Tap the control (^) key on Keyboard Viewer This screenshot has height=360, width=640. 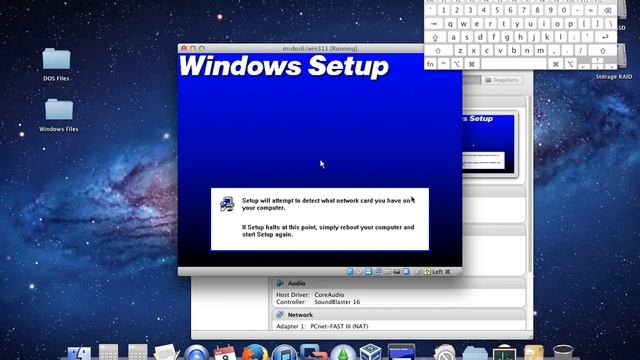443,64
